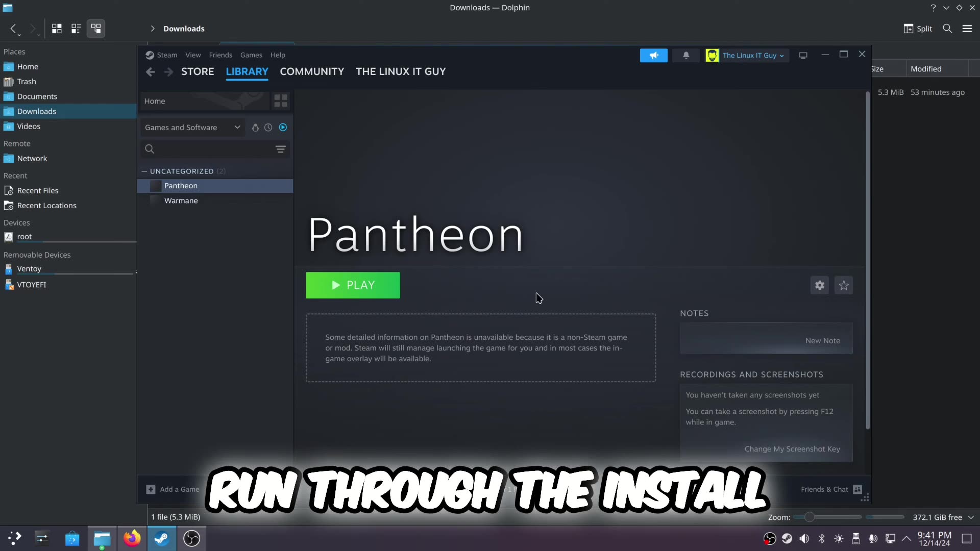Click Change My Screenshot Key

(x=792, y=449)
